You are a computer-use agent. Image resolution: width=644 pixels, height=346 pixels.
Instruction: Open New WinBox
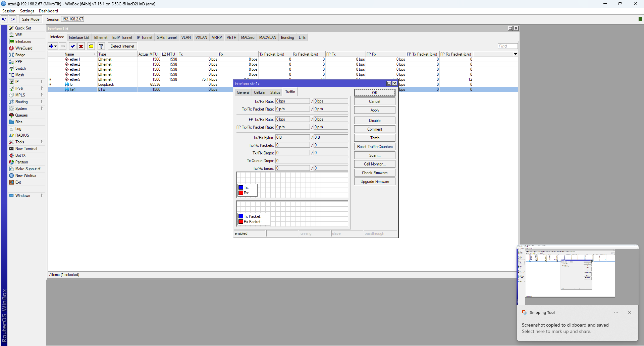pyautogui.click(x=25, y=176)
